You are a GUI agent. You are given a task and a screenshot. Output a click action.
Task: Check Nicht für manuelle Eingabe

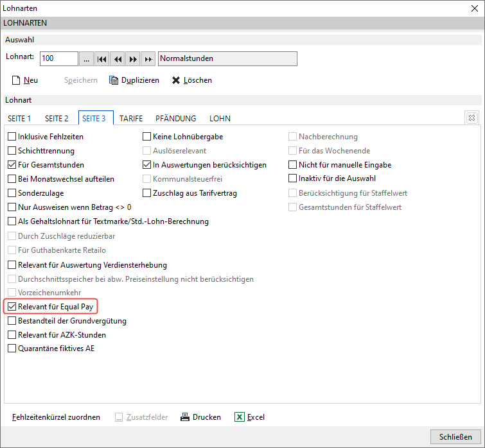[292, 165]
